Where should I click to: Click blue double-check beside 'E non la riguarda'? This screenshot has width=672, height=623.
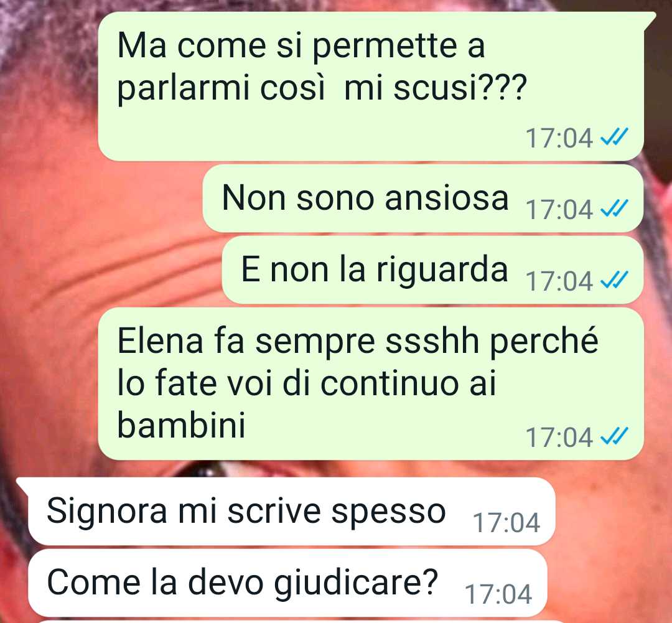pos(614,281)
